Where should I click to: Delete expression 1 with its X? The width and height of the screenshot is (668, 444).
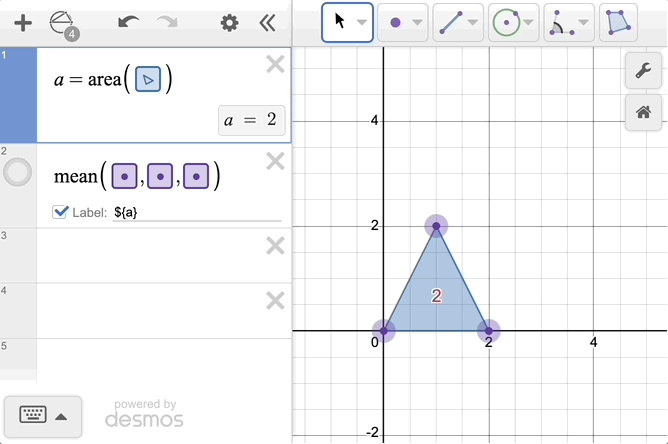(275, 65)
